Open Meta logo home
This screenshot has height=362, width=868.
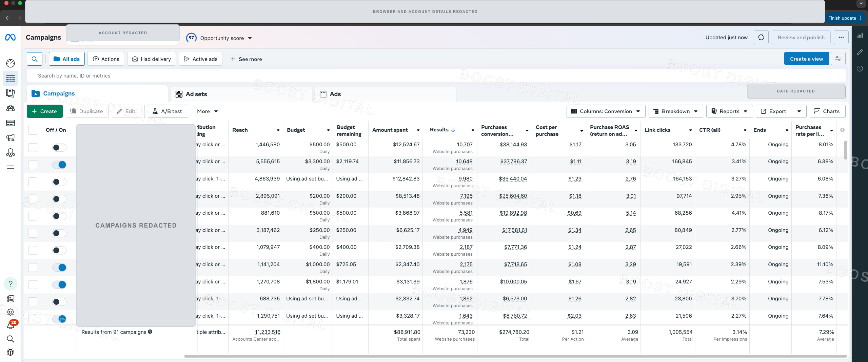[10, 37]
